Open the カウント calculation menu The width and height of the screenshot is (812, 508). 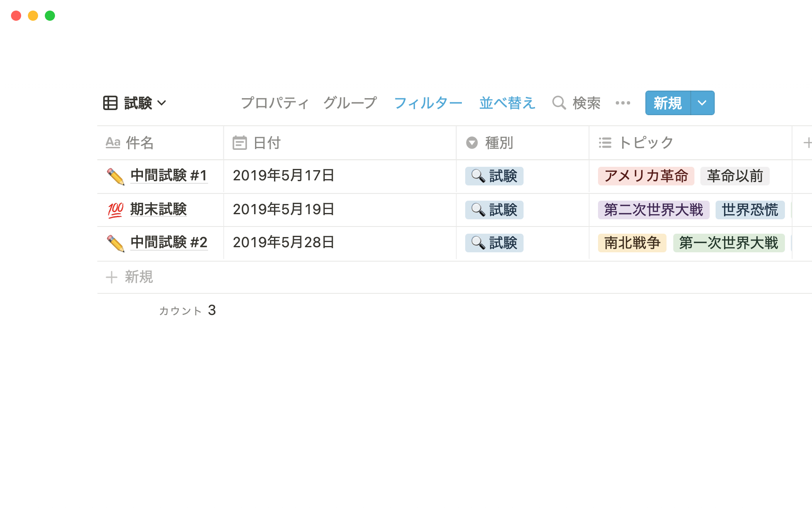(187, 311)
